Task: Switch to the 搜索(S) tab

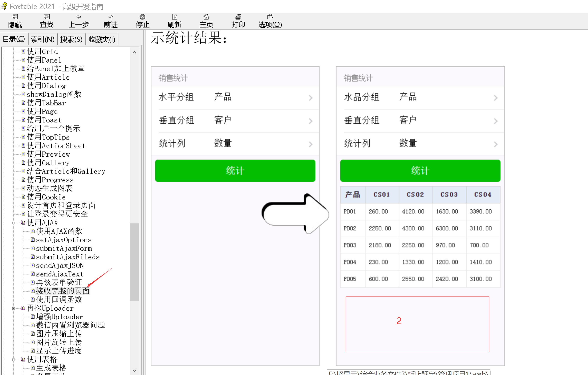Action: point(71,39)
